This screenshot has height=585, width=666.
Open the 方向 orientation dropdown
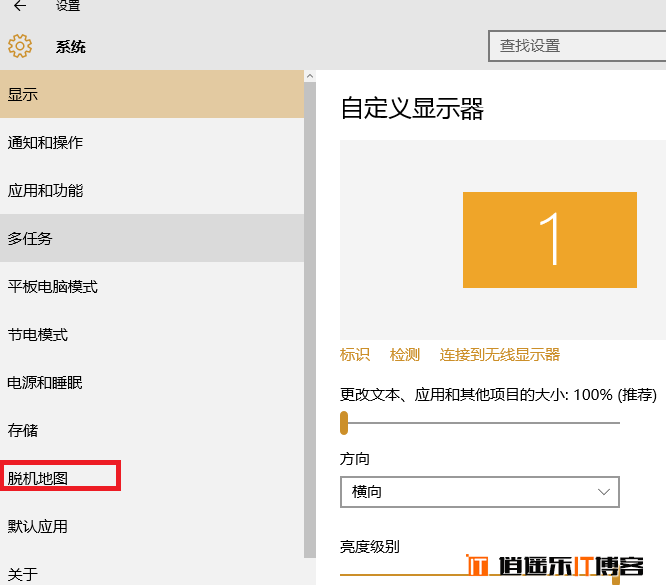pos(480,492)
